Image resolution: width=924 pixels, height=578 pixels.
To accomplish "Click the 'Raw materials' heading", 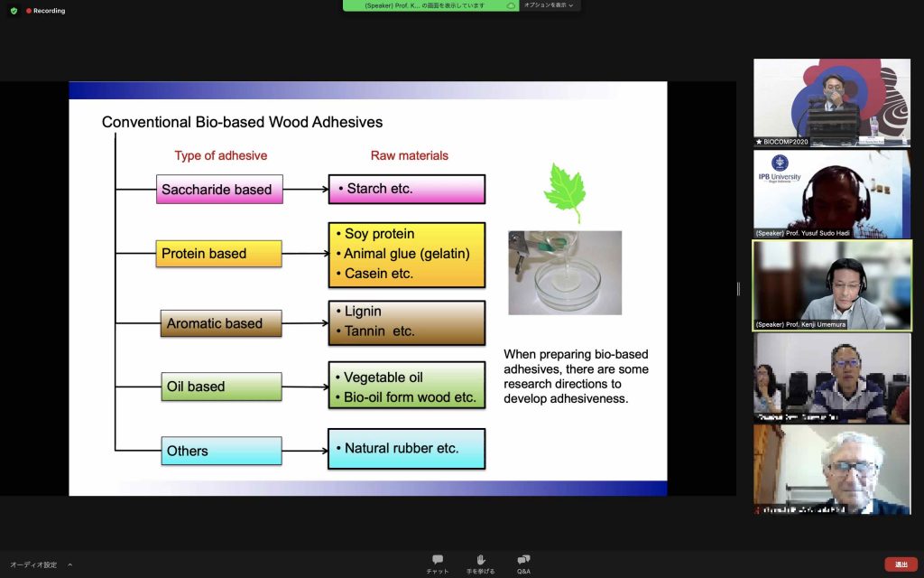I will (x=410, y=155).
